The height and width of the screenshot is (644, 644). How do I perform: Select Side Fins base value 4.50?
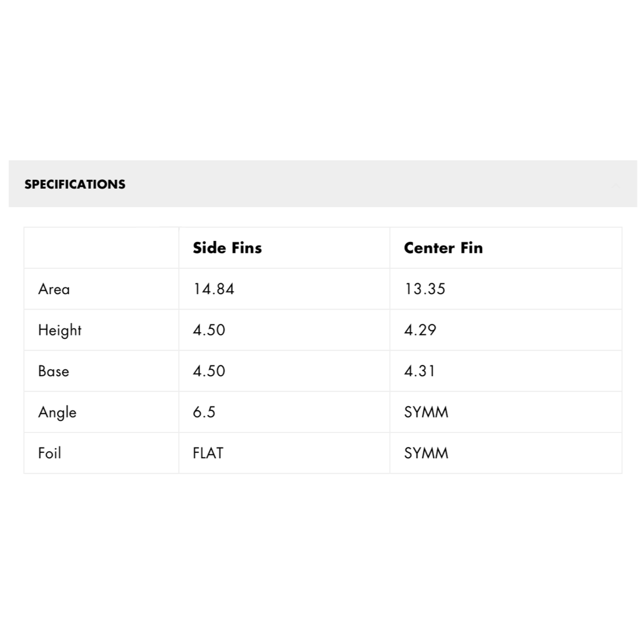click(209, 371)
